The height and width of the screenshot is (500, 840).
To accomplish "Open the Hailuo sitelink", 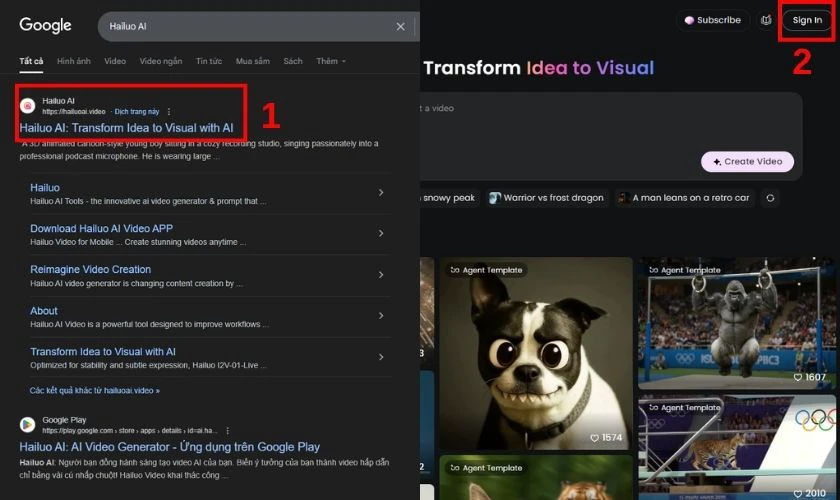I will point(45,188).
